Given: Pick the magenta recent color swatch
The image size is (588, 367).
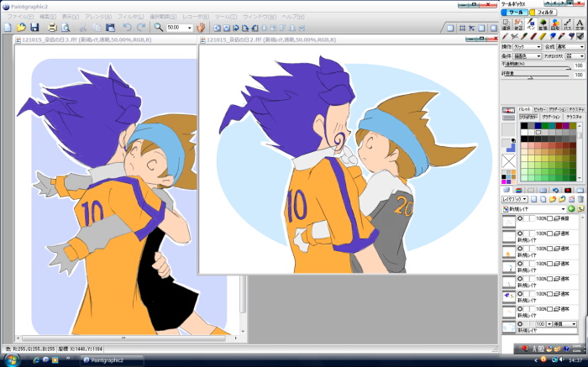Looking at the screenshot, I should [505, 181].
